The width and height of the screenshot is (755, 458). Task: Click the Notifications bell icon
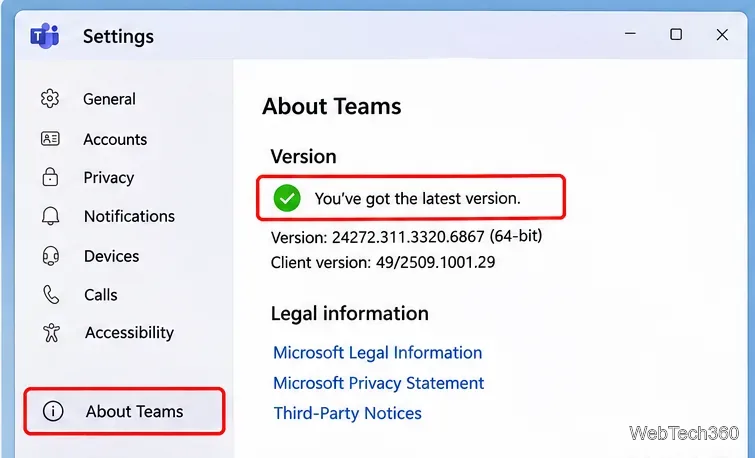click(x=51, y=216)
